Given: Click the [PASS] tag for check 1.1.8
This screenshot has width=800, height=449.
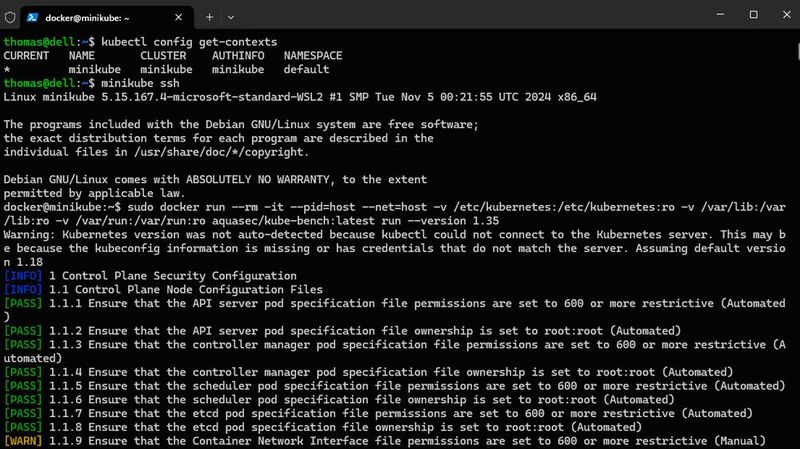Looking at the screenshot, I should [x=23, y=428].
